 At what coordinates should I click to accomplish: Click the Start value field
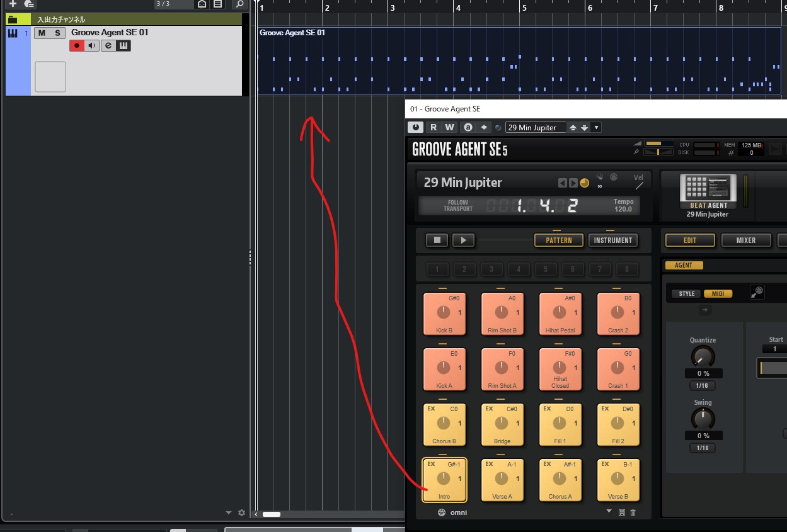(775, 349)
